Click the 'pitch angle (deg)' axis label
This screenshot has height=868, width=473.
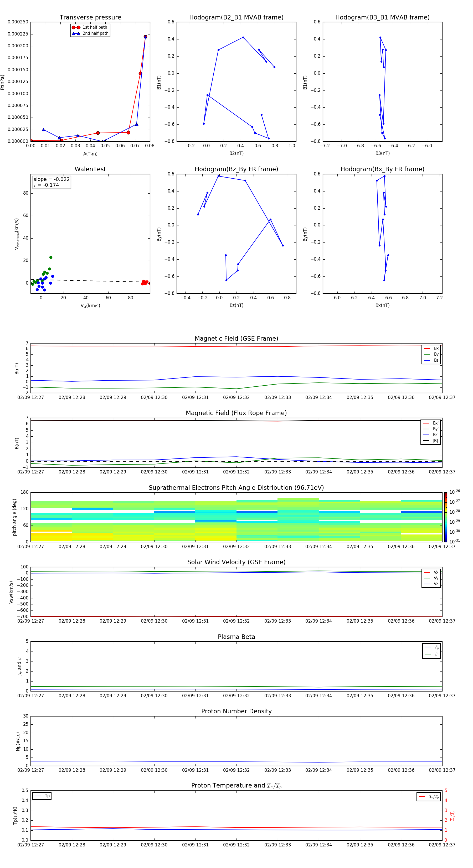tap(14, 517)
